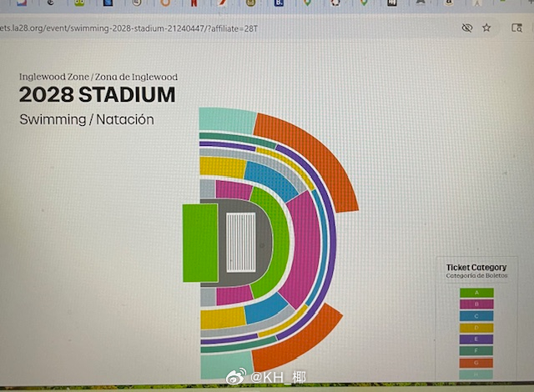
Task: Select category C blue legend swatch
Action: coord(476,316)
